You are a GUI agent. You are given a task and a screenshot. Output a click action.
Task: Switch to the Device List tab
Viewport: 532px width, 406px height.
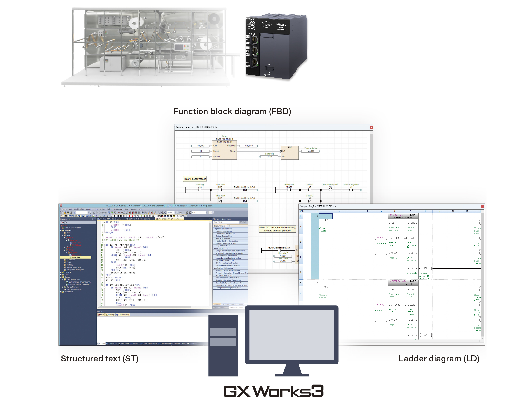[112, 344]
